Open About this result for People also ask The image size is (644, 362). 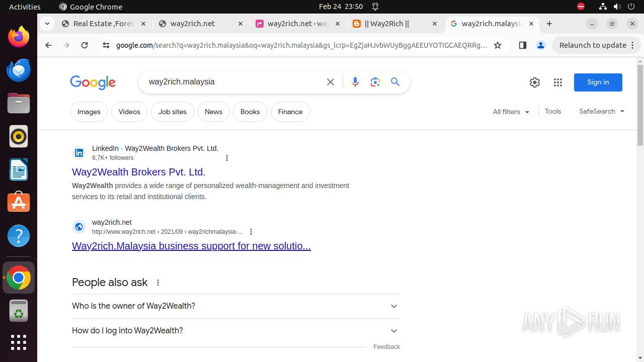click(x=158, y=283)
